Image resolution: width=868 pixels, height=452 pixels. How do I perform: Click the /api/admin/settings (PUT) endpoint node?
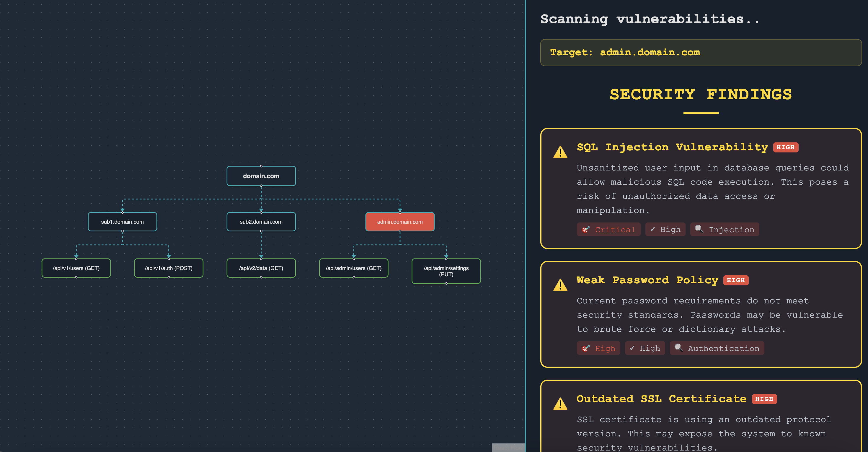tap(446, 271)
